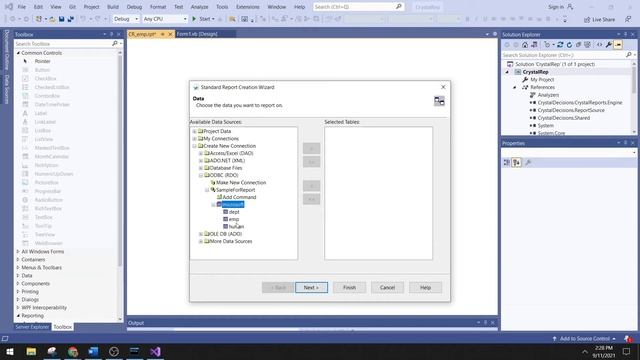The image size is (640, 360).
Task: Open the Analyze menu
Action: coord(199,7)
